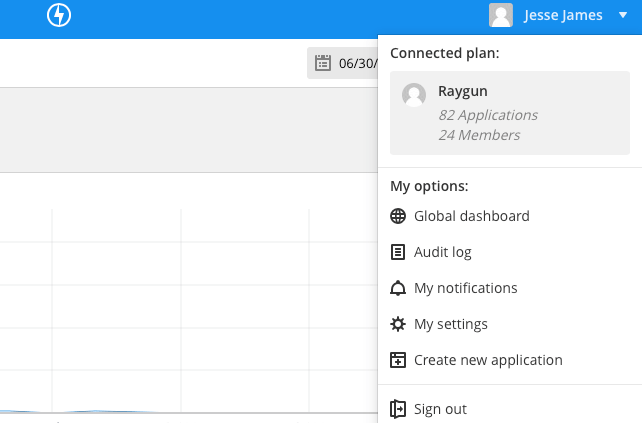
Task: Collapse the user menu dropdown arrow
Action: point(623,15)
